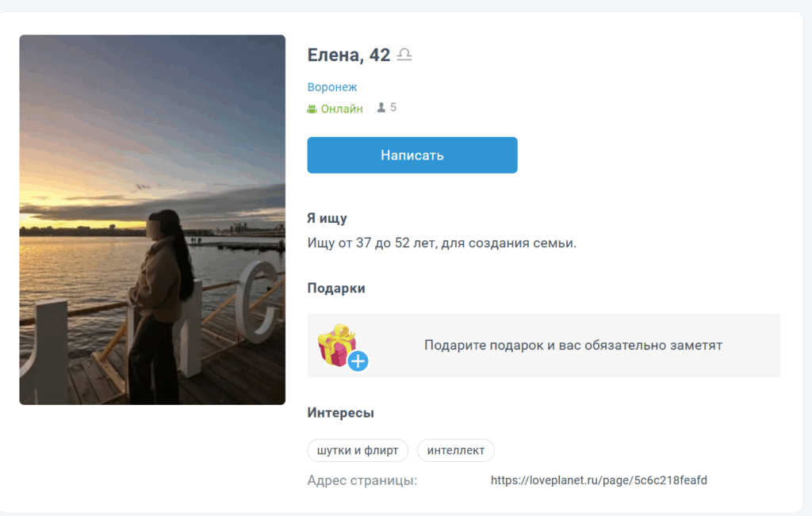Click the Интересы section heading
The width and height of the screenshot is (812, 516).
pos(339,412)
